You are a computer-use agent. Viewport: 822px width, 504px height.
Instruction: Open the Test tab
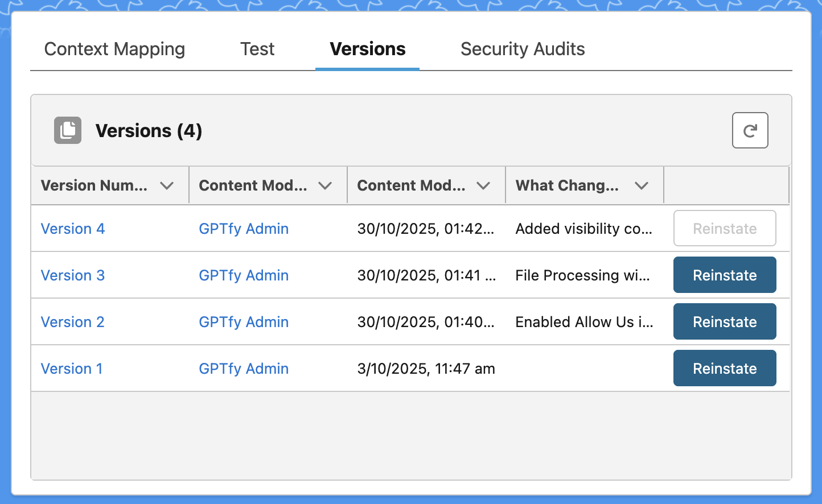pyautogui.click(x=257, y=49)
